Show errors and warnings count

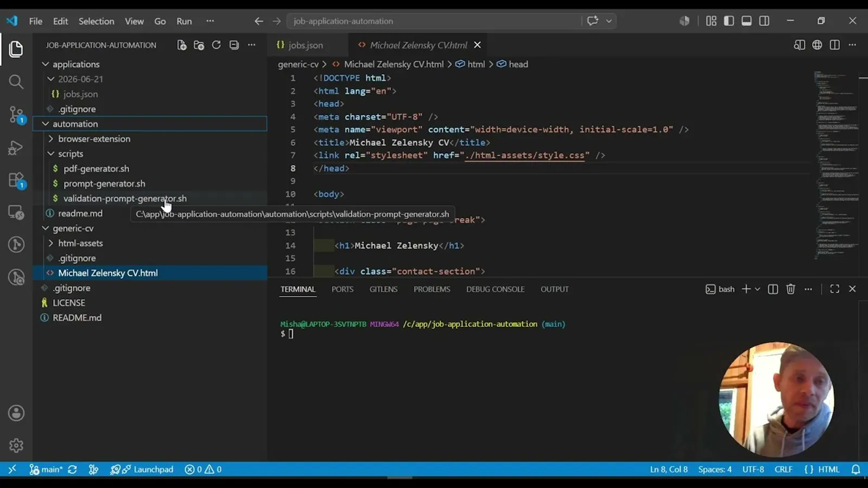point(203,470)
